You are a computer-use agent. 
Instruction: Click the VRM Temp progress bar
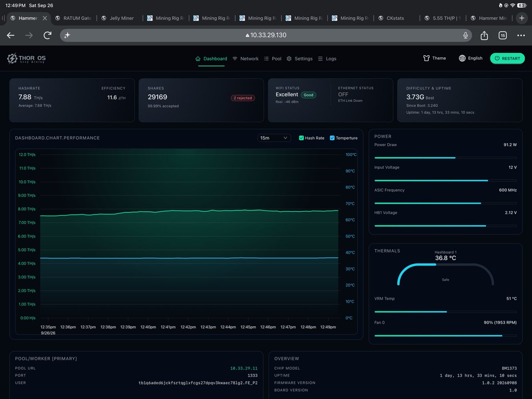tap(446, 312)
